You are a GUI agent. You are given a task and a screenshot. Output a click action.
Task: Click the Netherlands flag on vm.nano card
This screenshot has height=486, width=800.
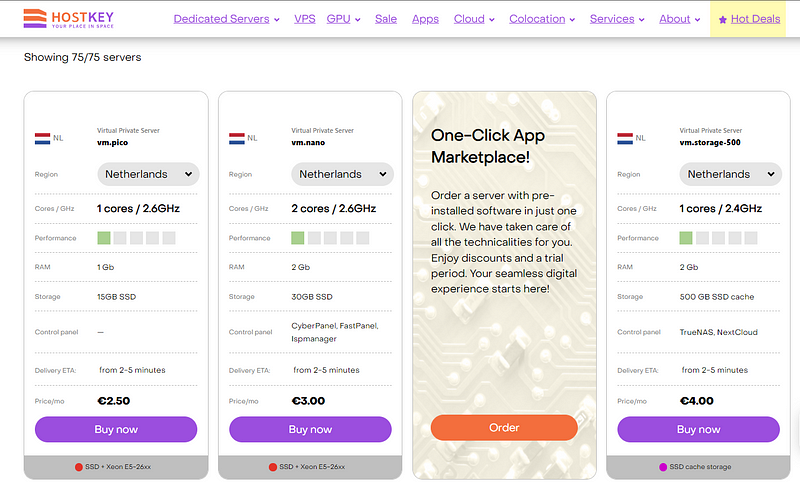pyautogui.click(x=237, y=138)
